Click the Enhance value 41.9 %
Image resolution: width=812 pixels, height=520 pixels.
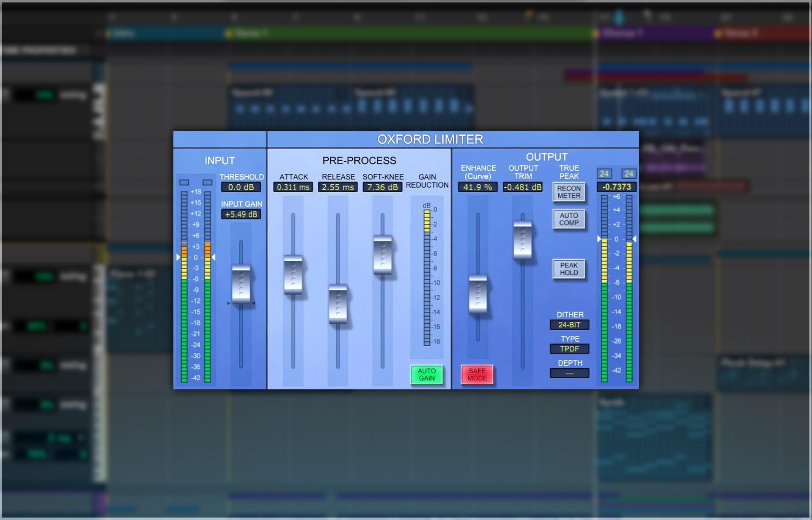tap(478, 187)
